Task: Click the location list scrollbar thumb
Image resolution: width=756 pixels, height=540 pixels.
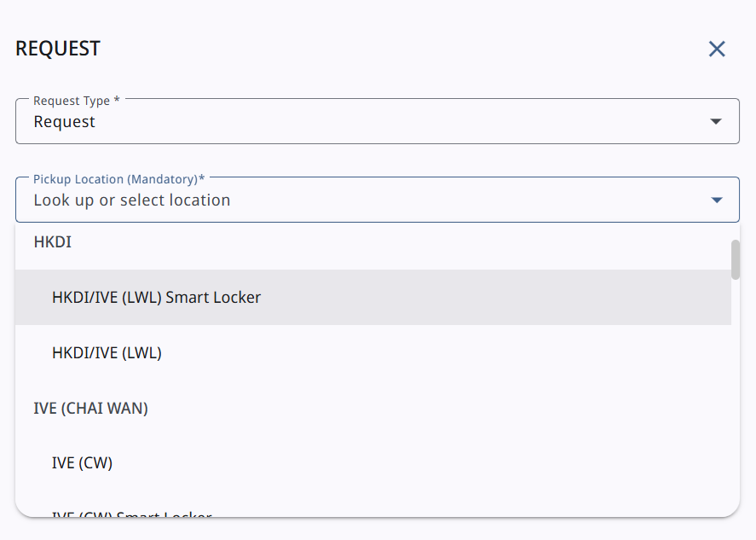Action: point(736,259)
